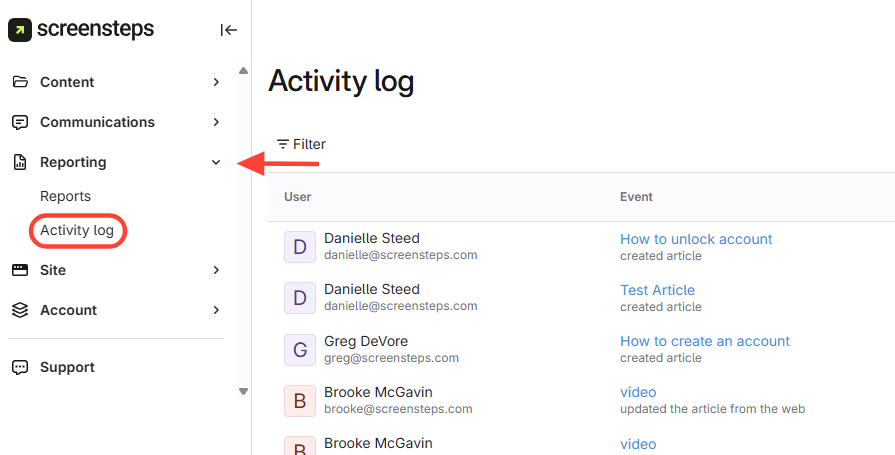Click the Support speech bubble icon
The width and height of the screenshot is (895, 455).
[20, 367]
